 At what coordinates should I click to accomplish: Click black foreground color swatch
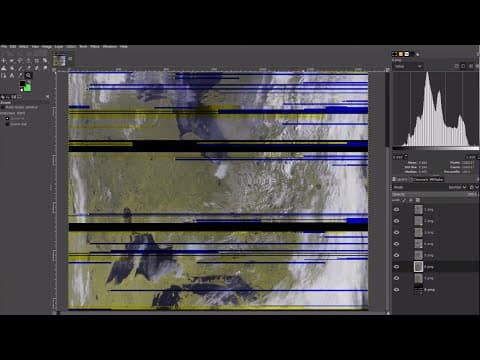pos(22,83)
